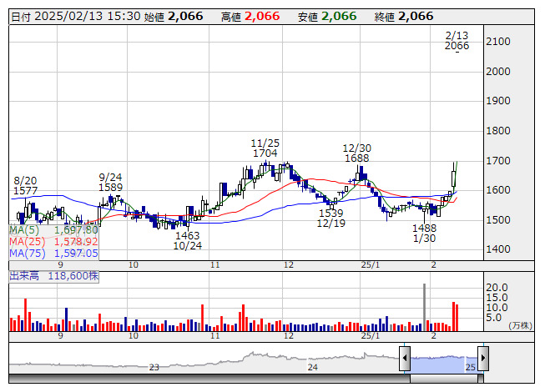Screen dimensions: 545x392
Task: Click the 日付 2025/02/13 15:30 date text
Action: click(76, 17)
